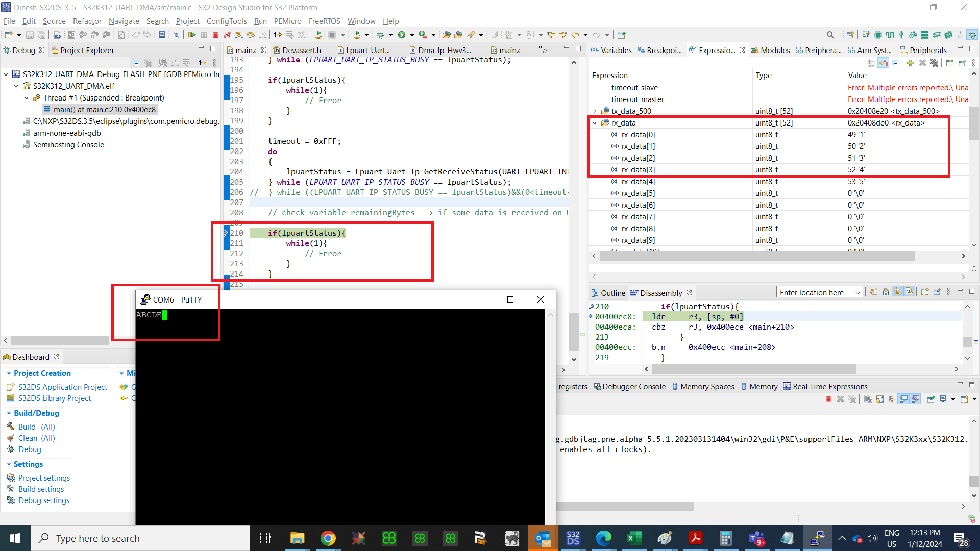This screenshot has height=551, width=980.
Task: Click the Step Over toolbar icon
Action: 250,35
